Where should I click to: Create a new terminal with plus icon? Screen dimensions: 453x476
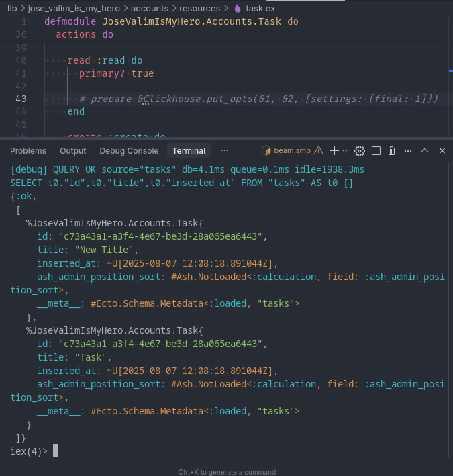point(334,150)
